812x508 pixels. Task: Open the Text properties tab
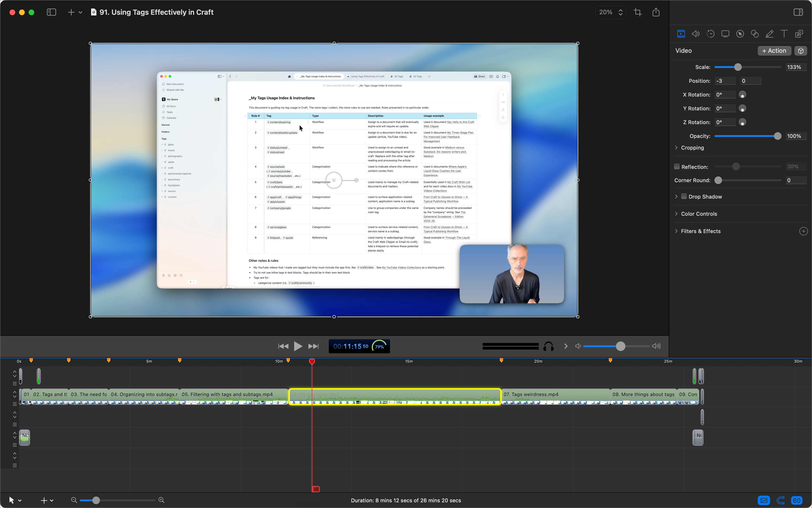click(x=784, y=34)
